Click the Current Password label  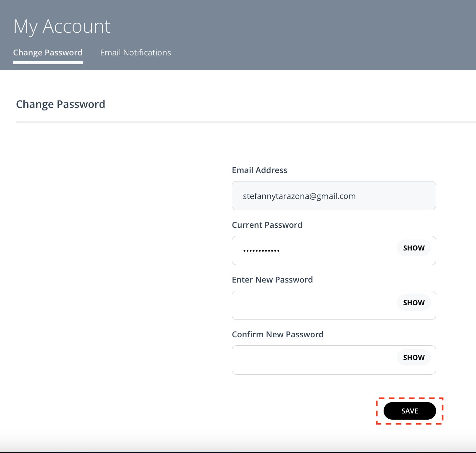click(267, 225)
